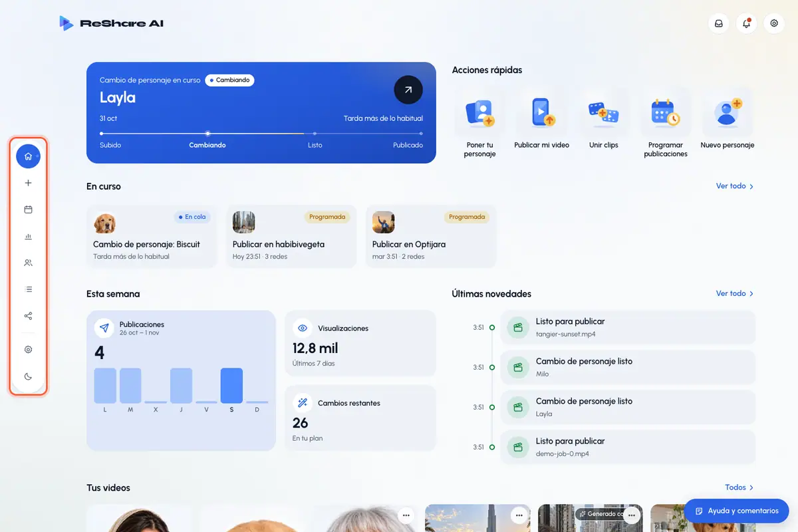Viewport: 798px width, 532px height.
Task: Open the gear icon in the top header
Action: coord(774,23)
